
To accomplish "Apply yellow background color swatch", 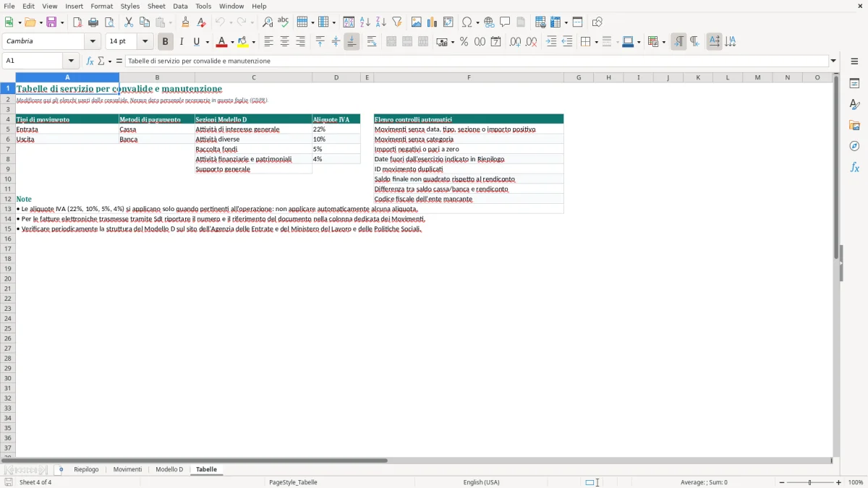I will 243,42.
